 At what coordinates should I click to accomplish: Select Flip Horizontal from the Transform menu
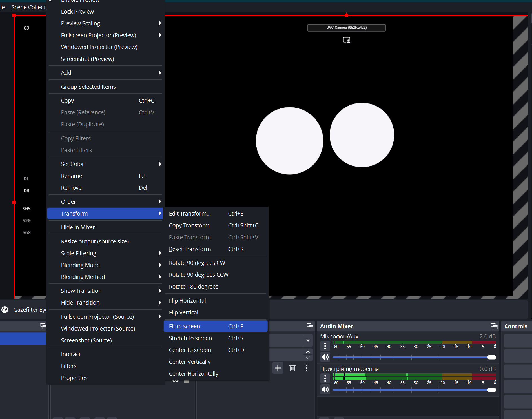[187, 300]
